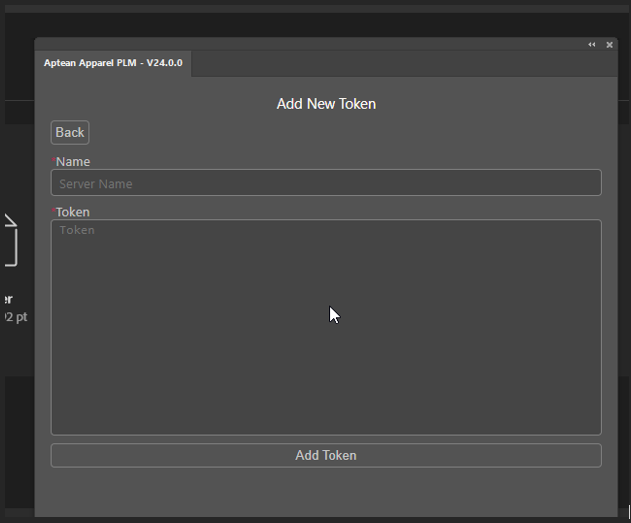Image resolution: width=631 pixels, height=523 pixels.
Task: Click the partially hidden icon at left edge
Action: (x=9, y=241)
